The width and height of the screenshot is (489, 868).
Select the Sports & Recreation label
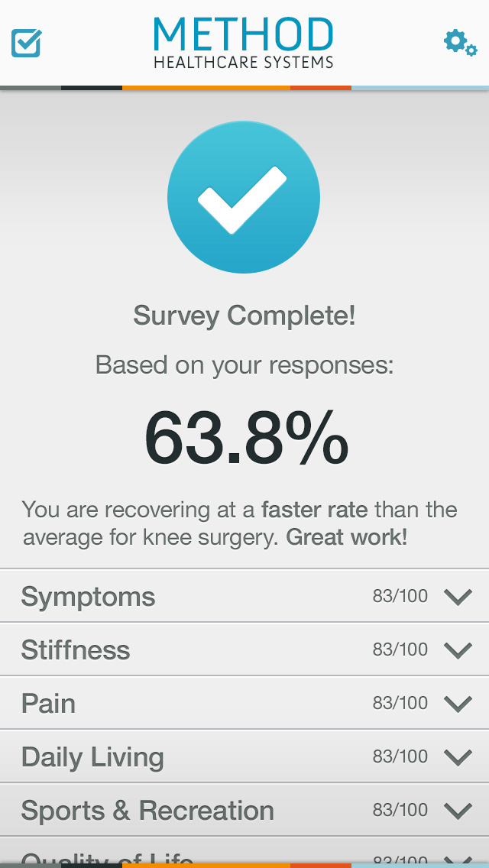(x=147, y=811)
